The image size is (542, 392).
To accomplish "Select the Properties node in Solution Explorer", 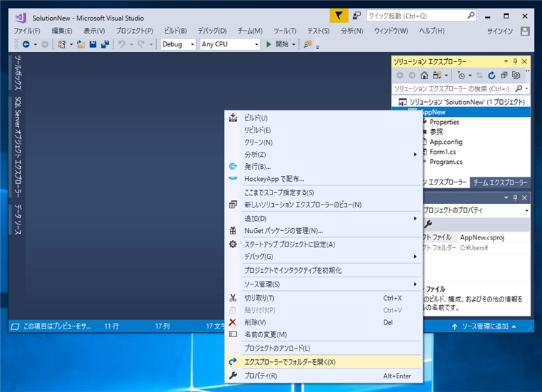I will pyautogui.click(x=444, y=122).
